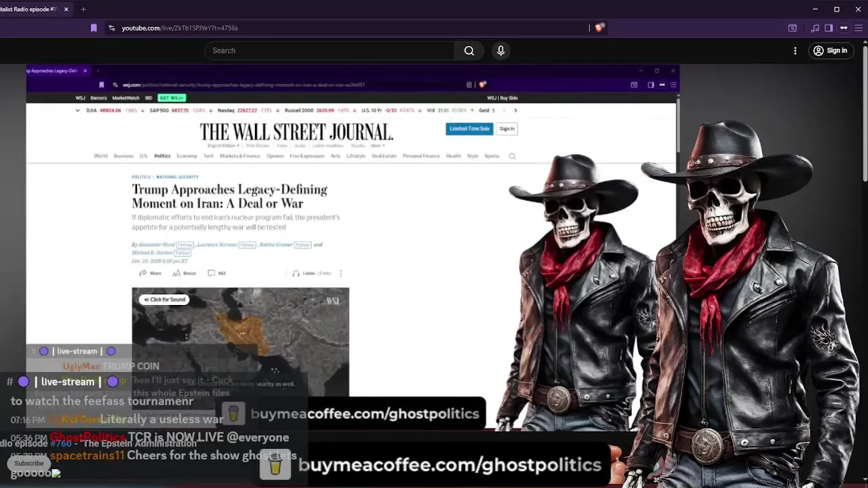Click the blue Limited-Time Sale button
This screenshot has height=488, width=868.
click(469, 129)
